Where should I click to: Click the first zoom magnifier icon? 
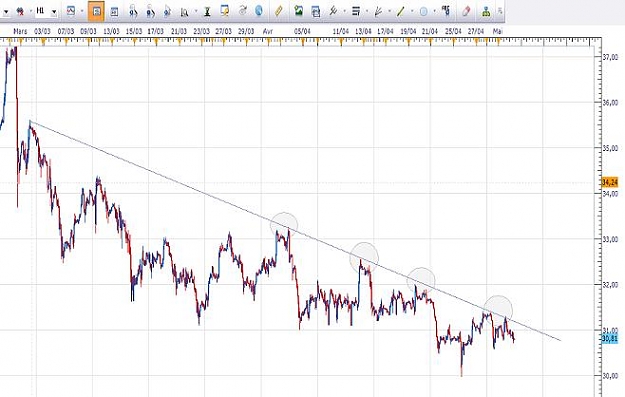(134, 12)
